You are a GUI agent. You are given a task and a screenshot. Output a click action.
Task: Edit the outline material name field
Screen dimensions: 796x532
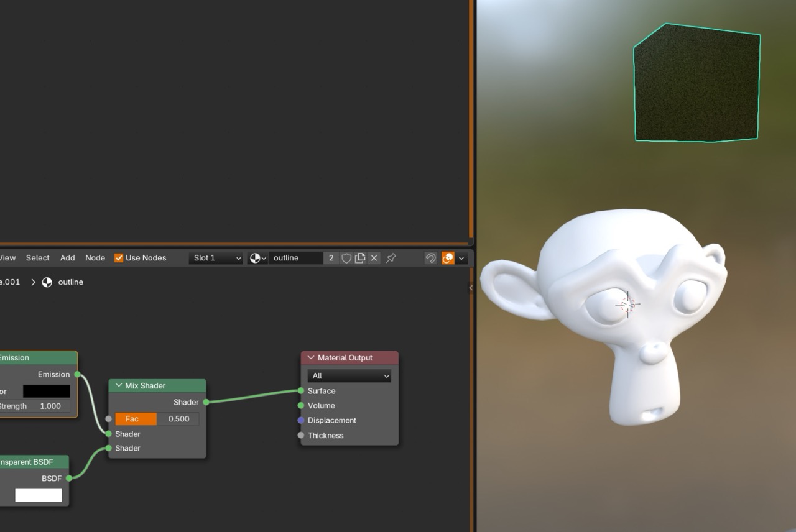click(296, 258)
